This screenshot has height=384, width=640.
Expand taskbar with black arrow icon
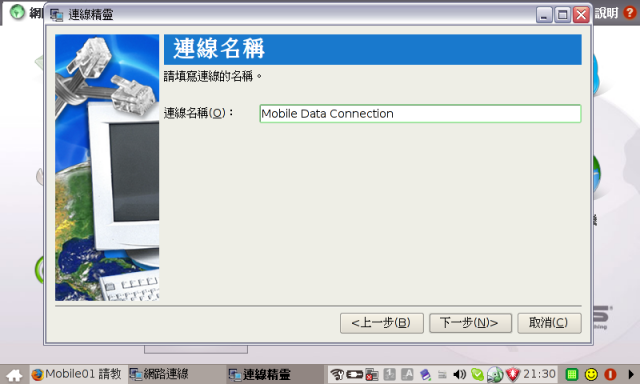click(631, 374)
